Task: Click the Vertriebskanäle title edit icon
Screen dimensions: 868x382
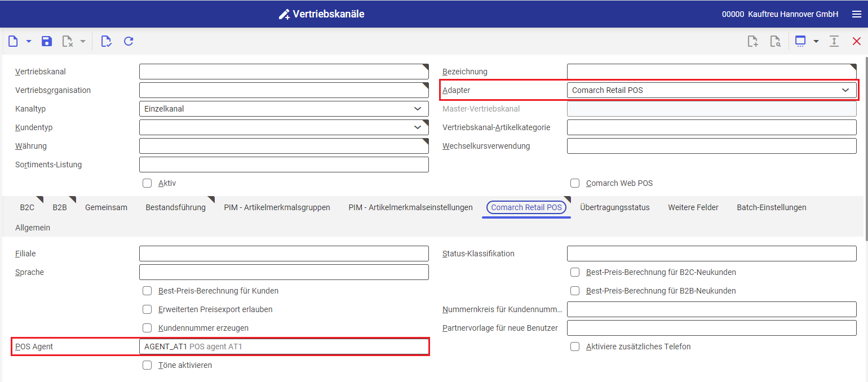Action: [x=284, y=14]
